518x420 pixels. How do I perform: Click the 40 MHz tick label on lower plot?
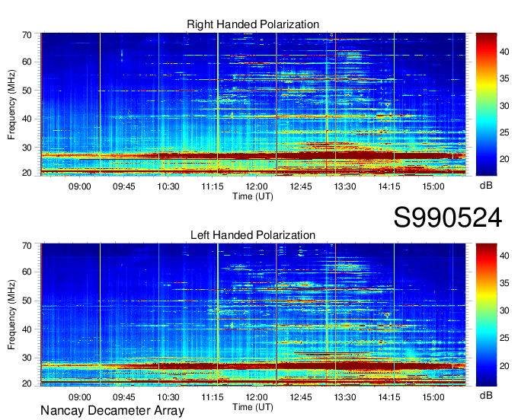27,329
